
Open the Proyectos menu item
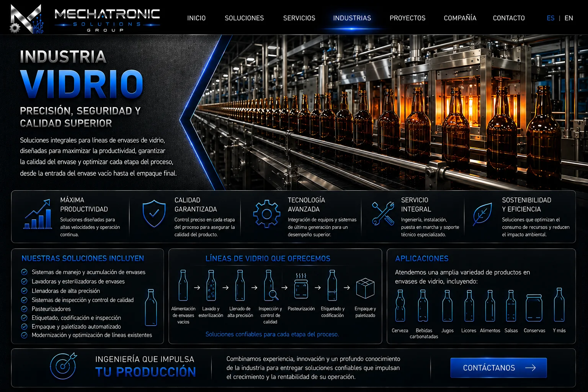click(408, 18)
